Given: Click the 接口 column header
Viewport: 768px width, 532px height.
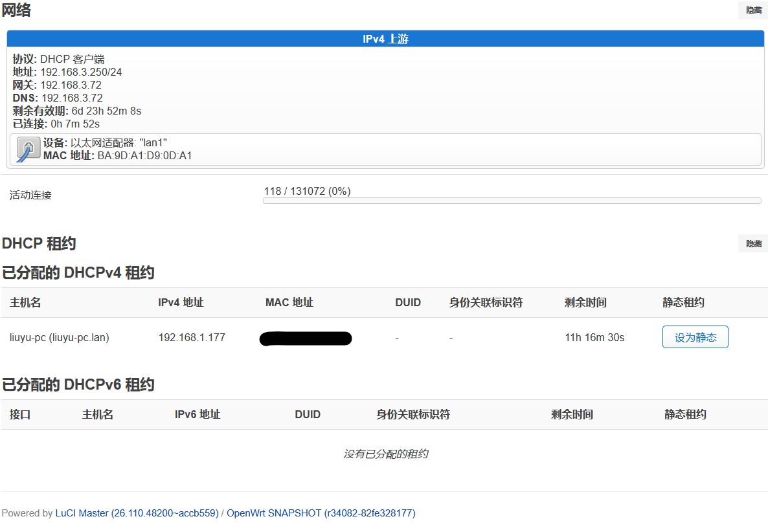Looking at the screenshot, I should (20, 414).
